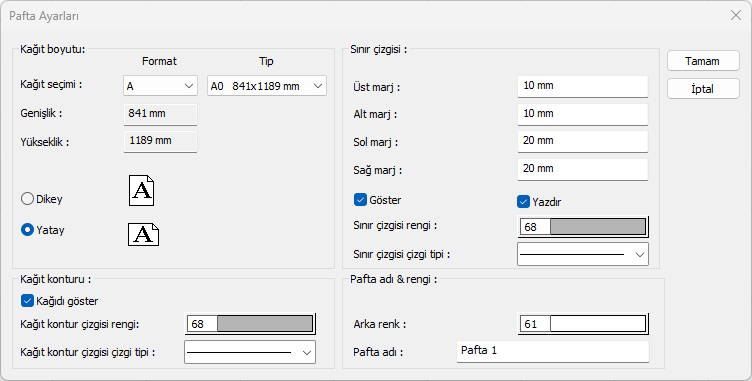The height and width of the screenshot is (381, 752).
Task: Click the Pafta adı text field
Action: [552, 351]
